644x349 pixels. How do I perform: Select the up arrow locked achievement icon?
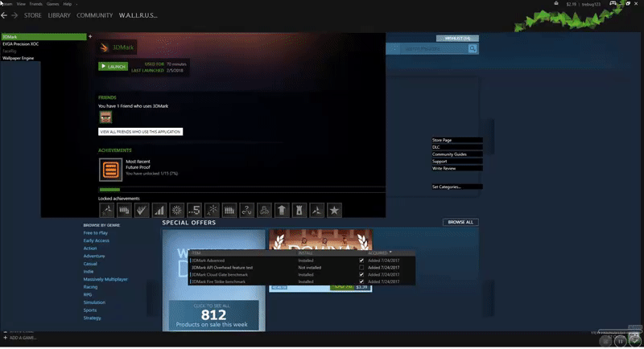point(282,211)
